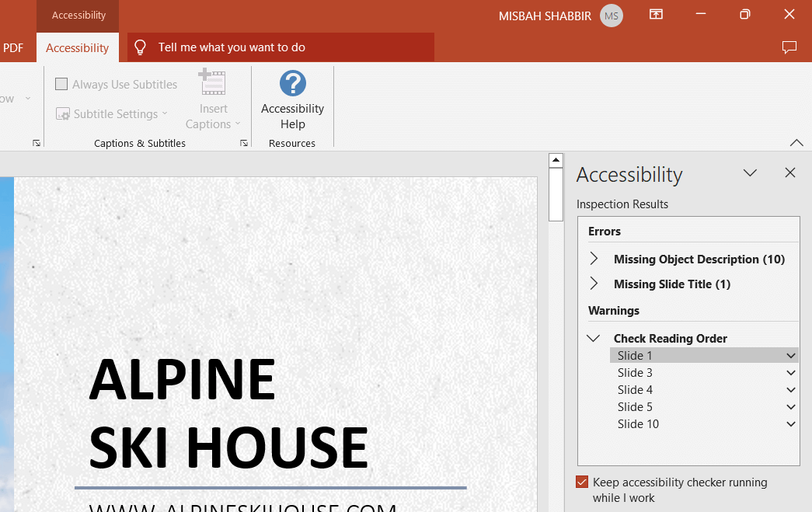Screen dimensions: 812x512
Task: Open Accessibility pane options dropdown
Action: 750,173
